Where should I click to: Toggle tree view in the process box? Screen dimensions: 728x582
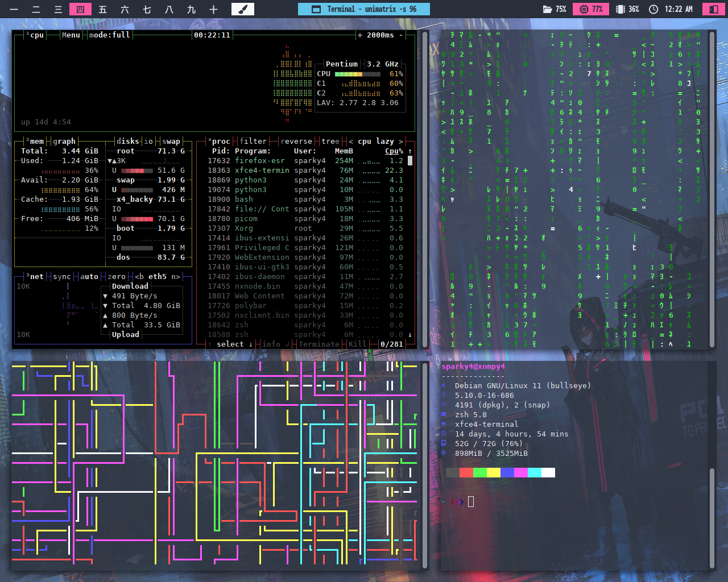tap(330, 142)
